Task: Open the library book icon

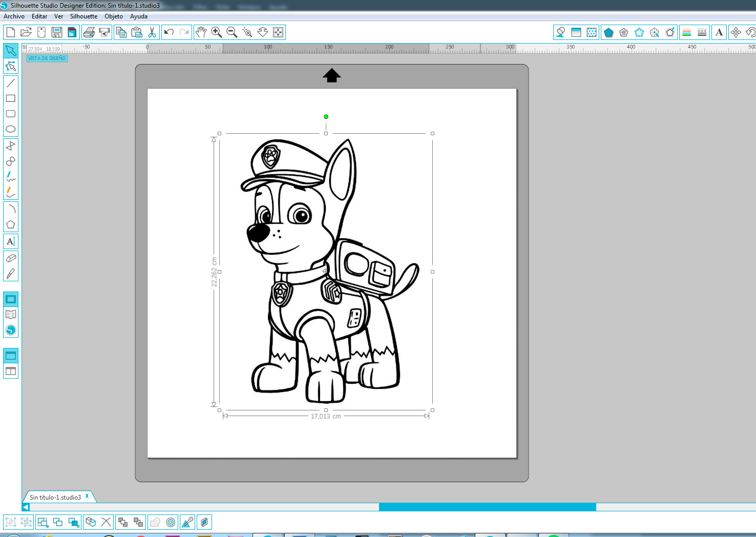Action: [11, 315]
